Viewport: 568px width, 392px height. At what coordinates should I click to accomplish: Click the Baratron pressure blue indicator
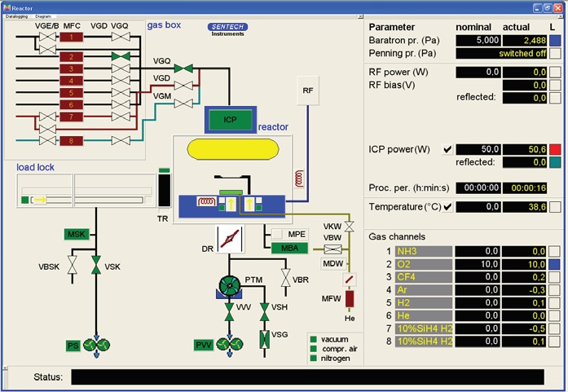point(555,40)
